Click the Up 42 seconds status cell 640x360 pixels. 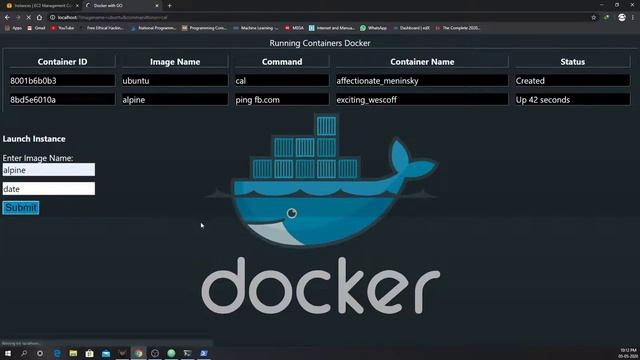(x=572, y=99)
